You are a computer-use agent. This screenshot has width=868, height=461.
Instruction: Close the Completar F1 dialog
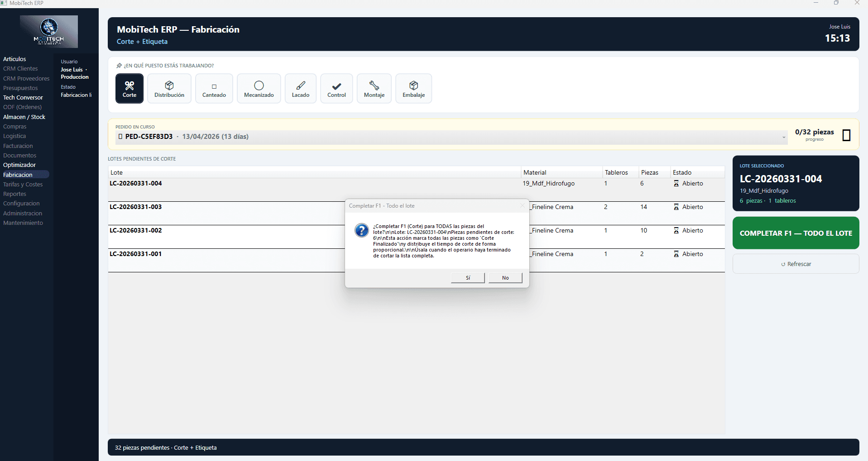click(522, 206)
